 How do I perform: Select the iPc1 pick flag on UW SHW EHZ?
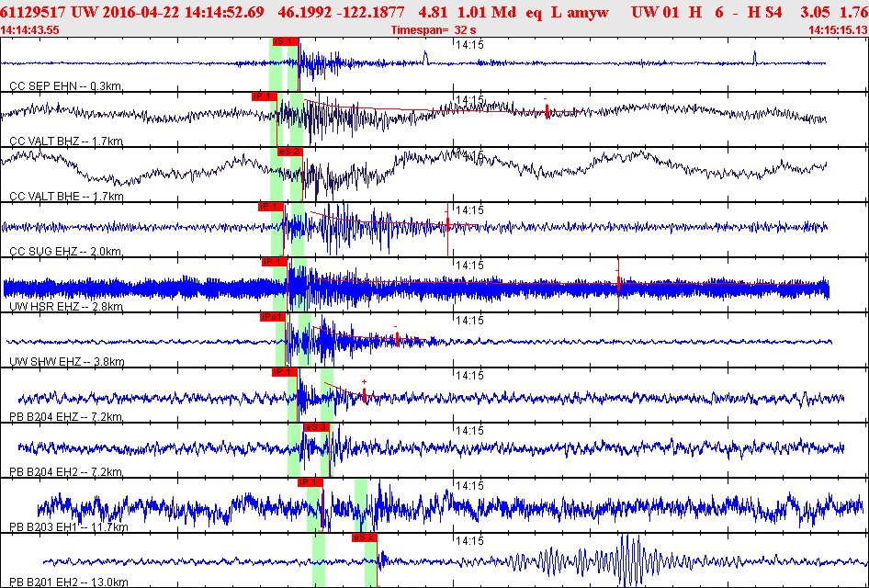(x=273, y=317)
